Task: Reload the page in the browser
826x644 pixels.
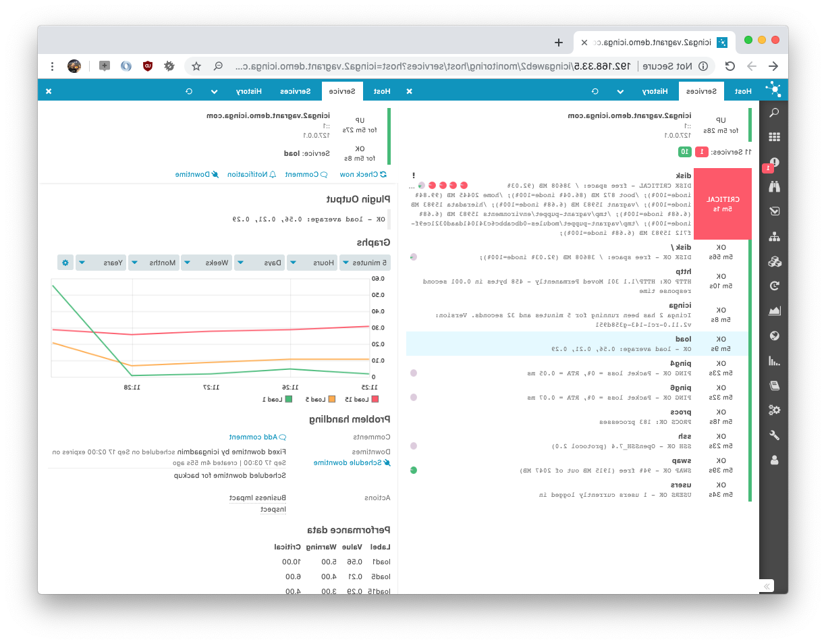Action: (x=730, y=66)
